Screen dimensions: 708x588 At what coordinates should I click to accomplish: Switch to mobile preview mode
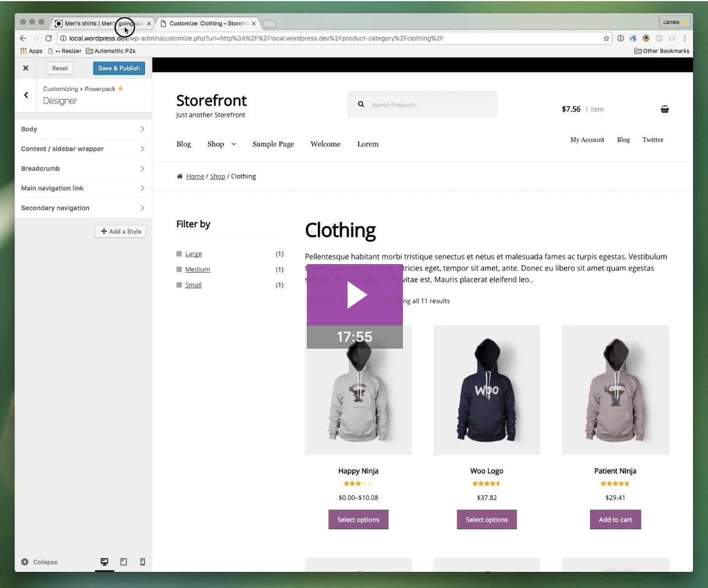[x=142, y=562]
